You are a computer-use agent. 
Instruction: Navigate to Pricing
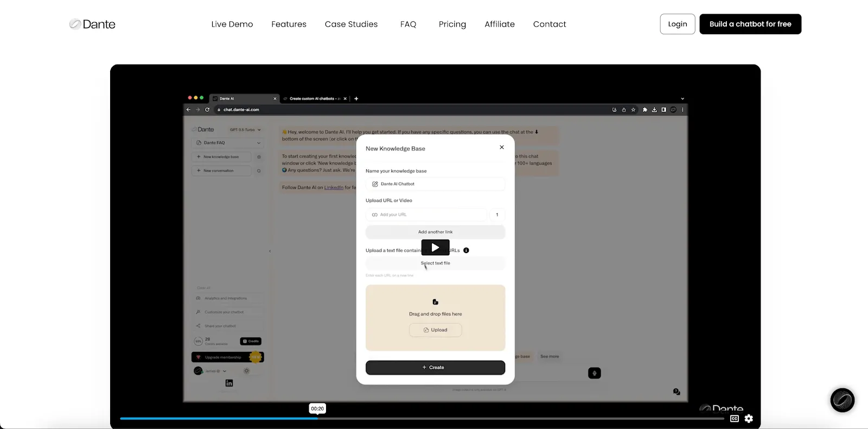point(452,24)
